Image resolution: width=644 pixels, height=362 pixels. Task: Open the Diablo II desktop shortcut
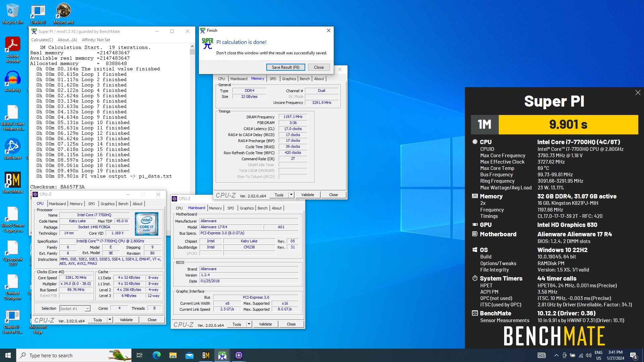tap(38, 13)
